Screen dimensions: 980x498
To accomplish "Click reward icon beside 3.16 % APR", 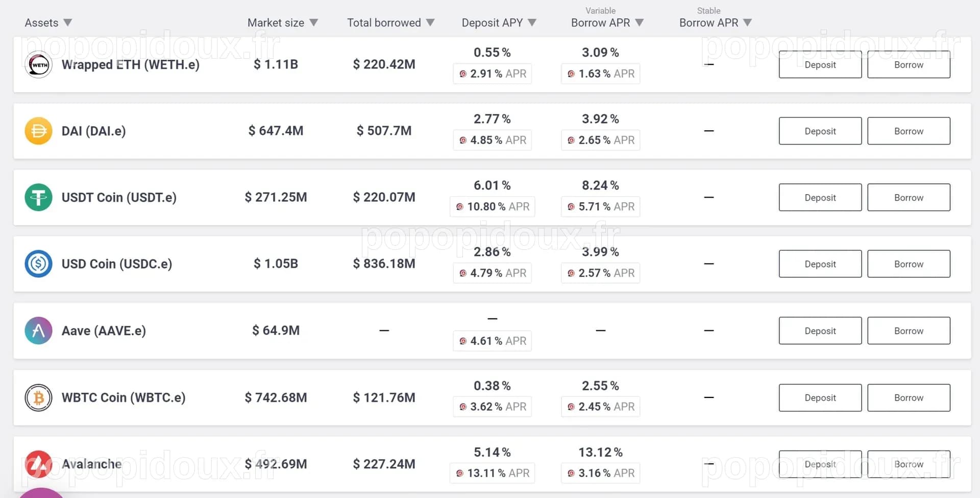I will click(571, 473).
